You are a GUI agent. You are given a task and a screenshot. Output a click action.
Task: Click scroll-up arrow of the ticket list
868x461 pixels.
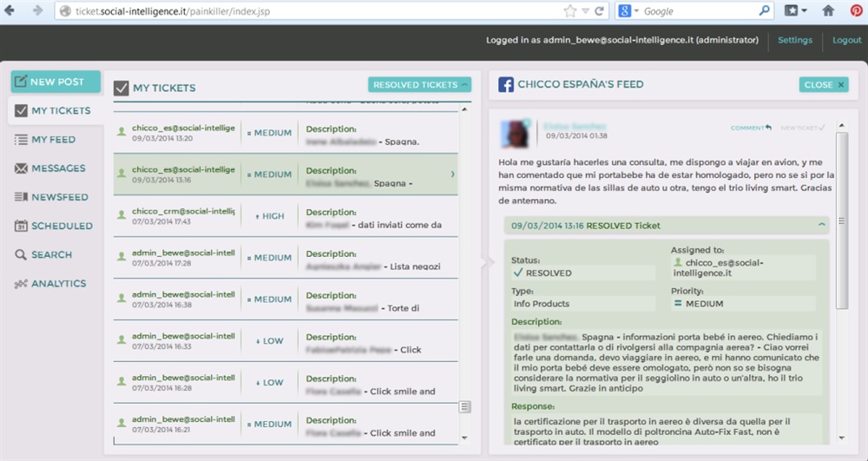pos(464,109)
